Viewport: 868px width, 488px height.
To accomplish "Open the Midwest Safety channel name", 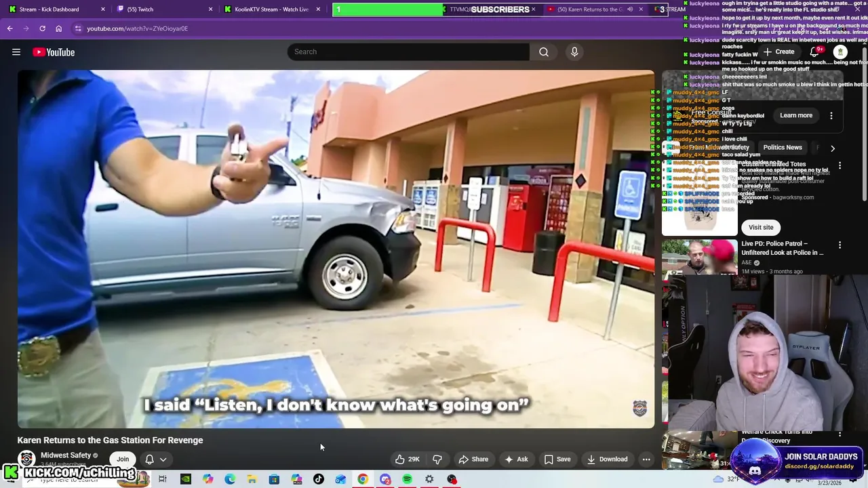I will 66,455.
